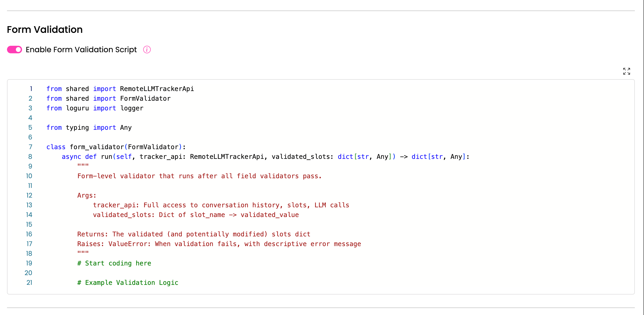Click the Enable Form Validation Script label
The image size is (644, 315).
tap(81, 50)
